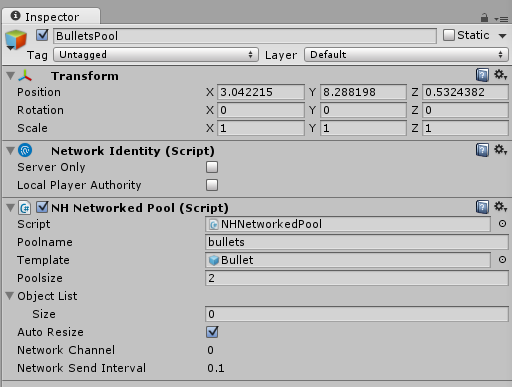This screenshot has width=512, height=387.
Task: Click the Network Identity (Script) title
Action: [133, 151]
